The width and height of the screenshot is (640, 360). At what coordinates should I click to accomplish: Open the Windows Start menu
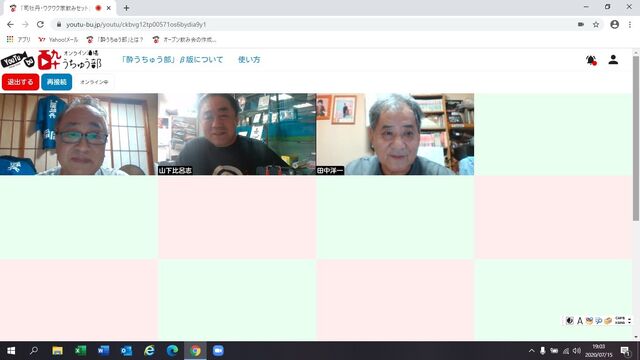pos(11,351)
